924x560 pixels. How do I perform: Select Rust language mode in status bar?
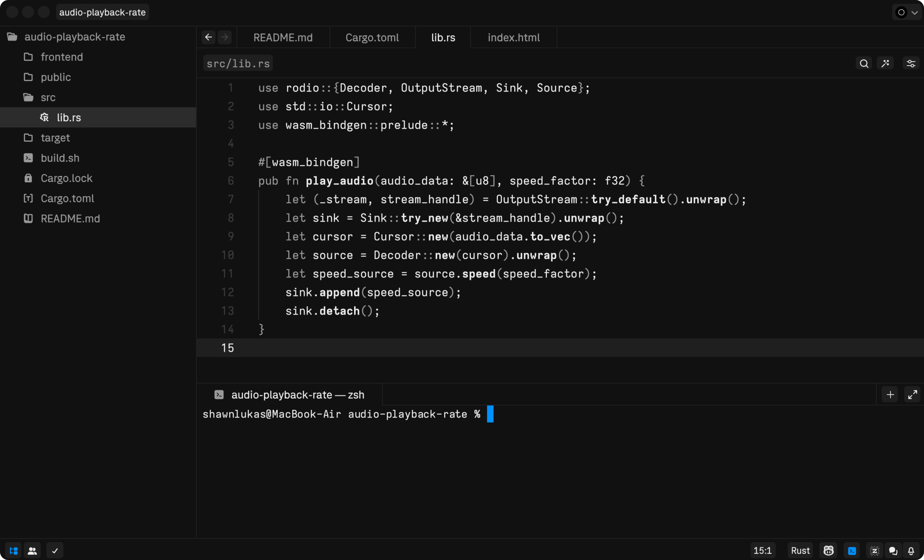pos(800,550)
